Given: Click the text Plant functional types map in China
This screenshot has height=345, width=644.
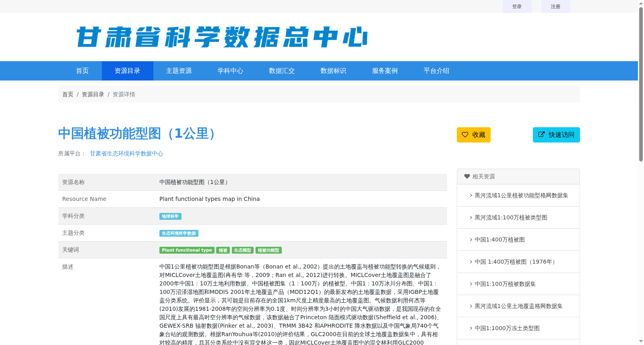Looking at the screenshot, I should 209,199.
